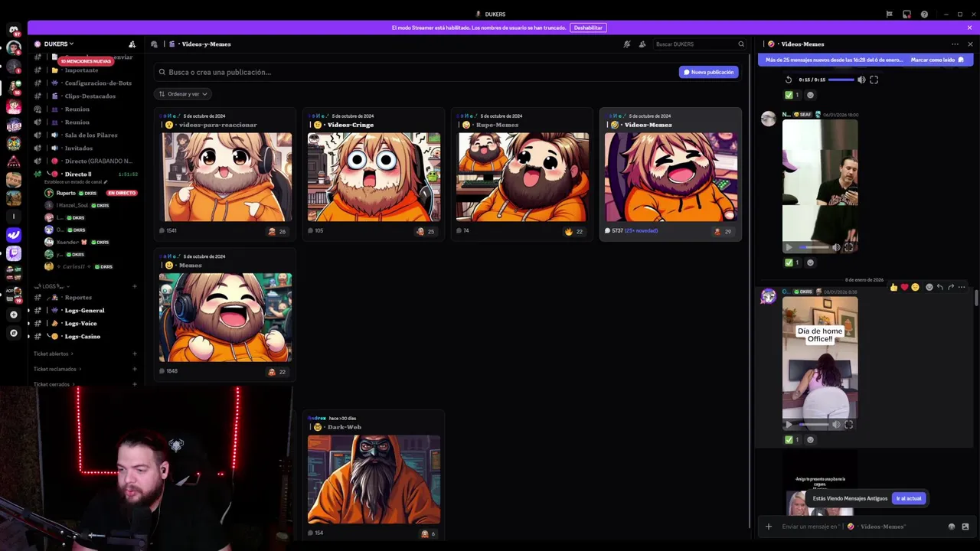Click the replay icon on the 0:15 video
980x551 pixels.
[x=789, y=80]
